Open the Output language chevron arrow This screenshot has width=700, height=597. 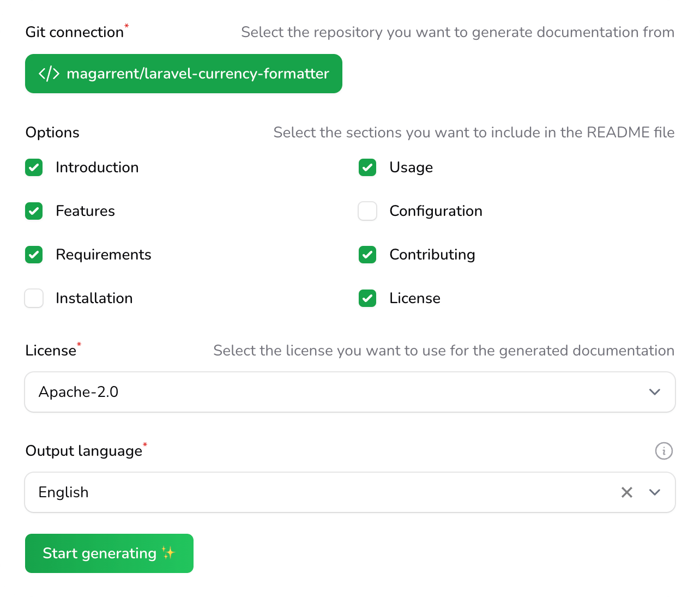(654, 492)
